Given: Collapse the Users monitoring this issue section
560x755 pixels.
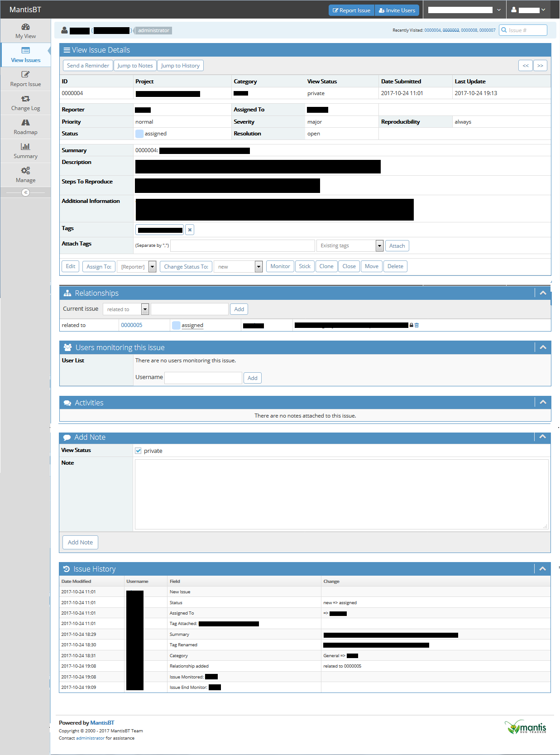Looking at the screenshot, I should pyautogui.click(x=543, y=347).
